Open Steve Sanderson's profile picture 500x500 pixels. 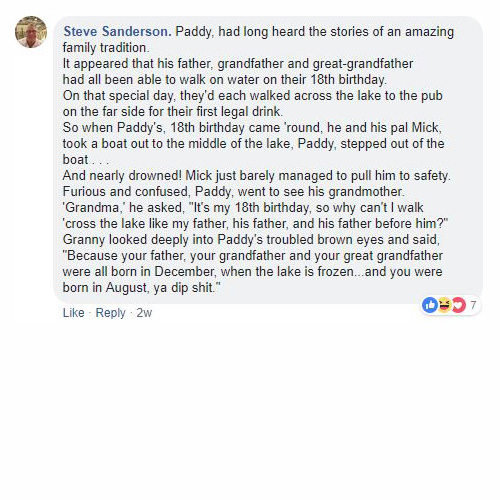31,32
